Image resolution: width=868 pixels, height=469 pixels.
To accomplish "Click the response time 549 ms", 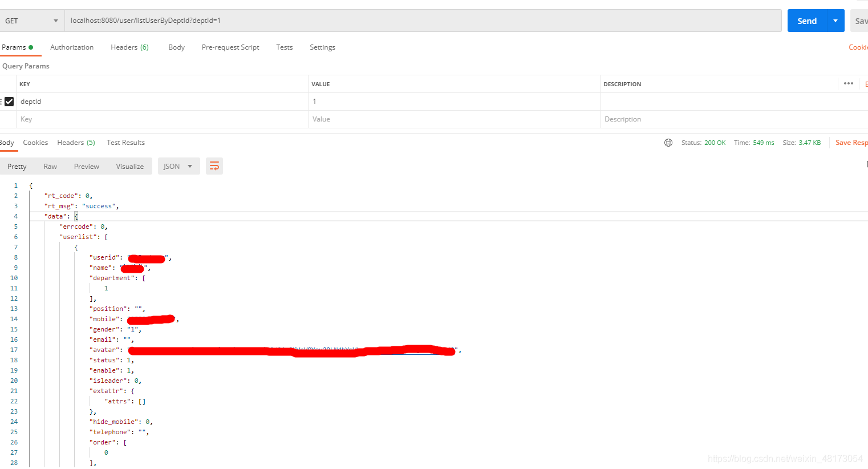I will point(764,143).
